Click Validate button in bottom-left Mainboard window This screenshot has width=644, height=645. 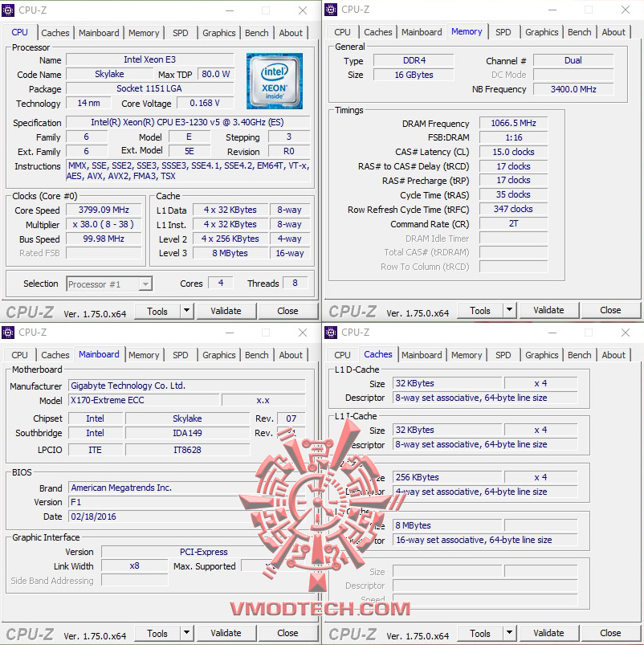tap(226, 633)
